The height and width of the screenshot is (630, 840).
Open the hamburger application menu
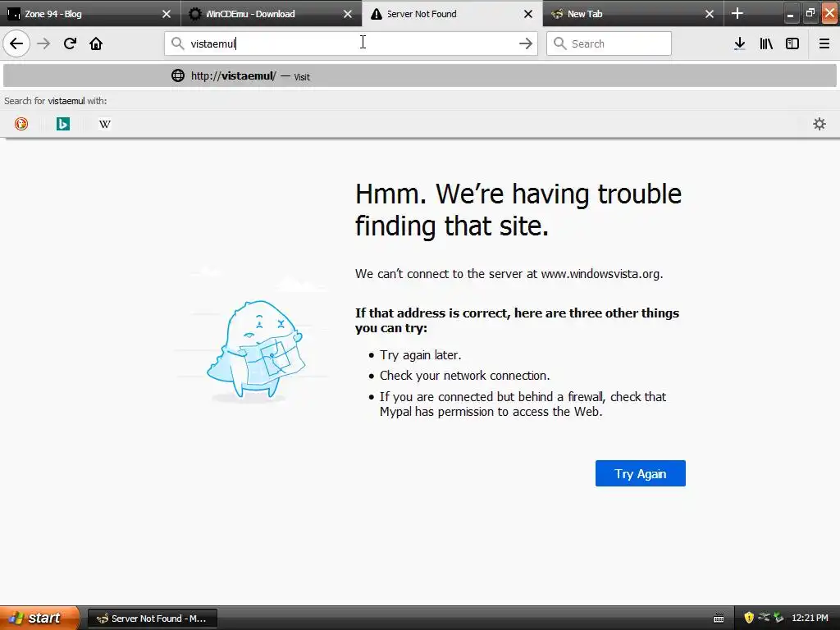click(824, 43)
